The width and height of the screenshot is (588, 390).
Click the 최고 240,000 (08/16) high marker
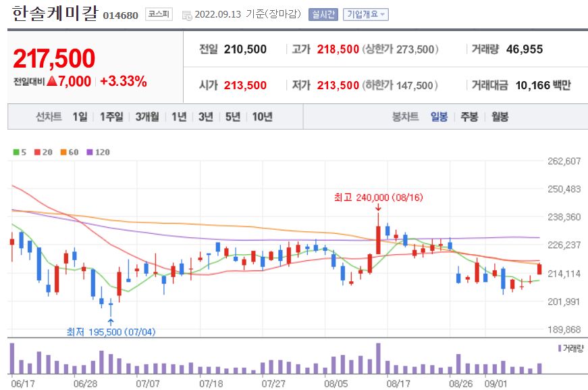[x=378, y=197]
